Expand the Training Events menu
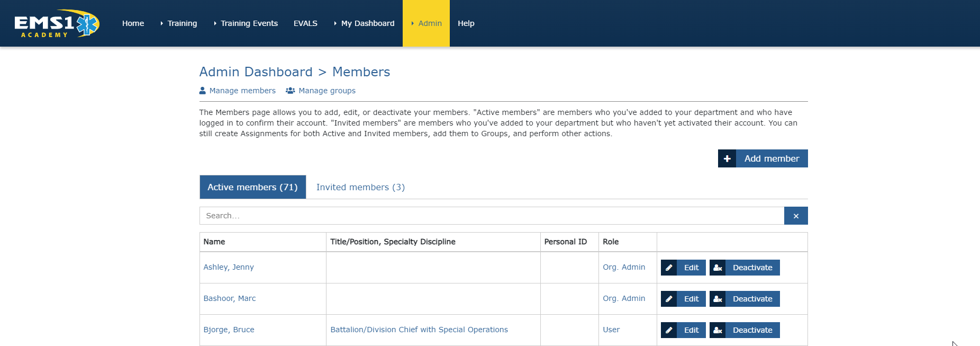Image resolution: width=980 pixels, height=346 pixels. pos(246,23)
